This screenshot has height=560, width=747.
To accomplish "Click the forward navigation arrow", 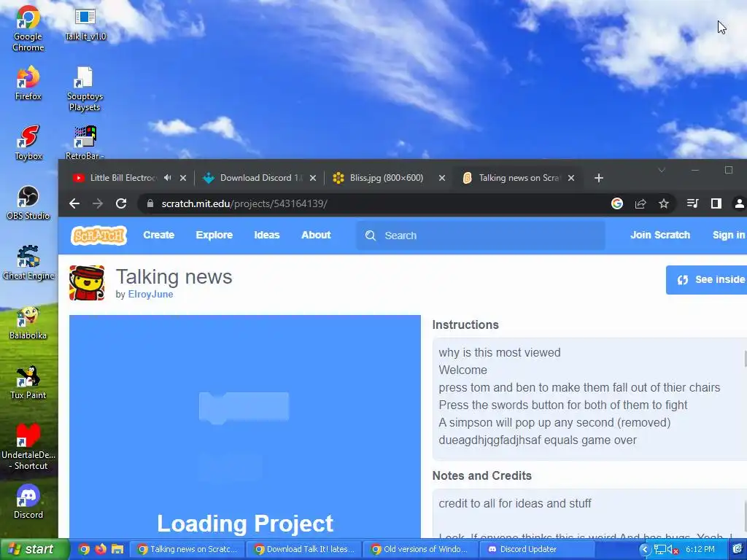I will (98, 204).
